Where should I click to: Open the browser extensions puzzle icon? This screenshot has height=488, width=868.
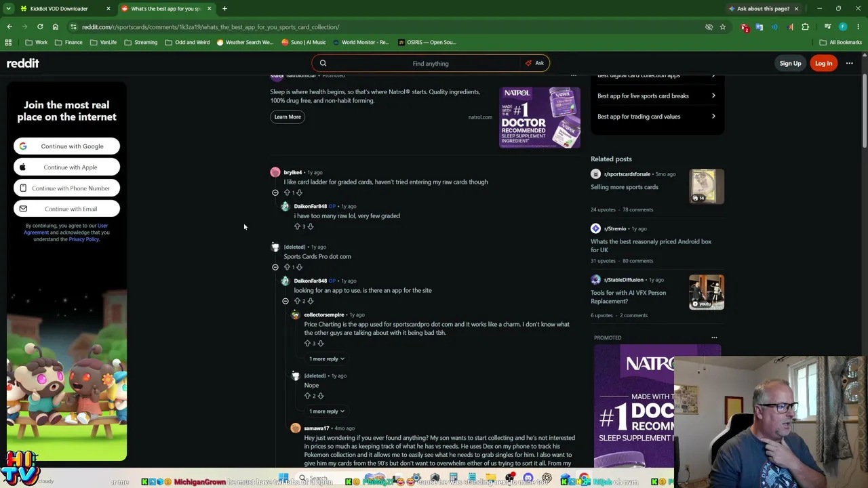806,27
